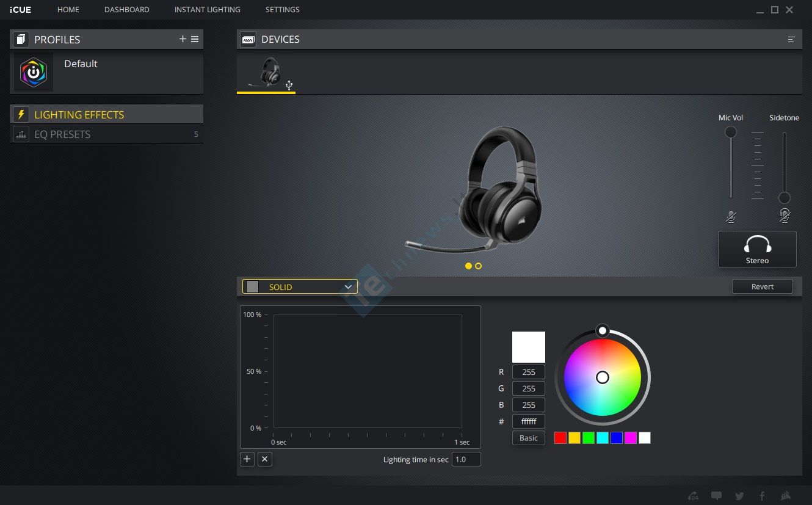This screenshot has height=505, width=812.
Task: Open the Devices panel options menu
Action: point(792,40)
